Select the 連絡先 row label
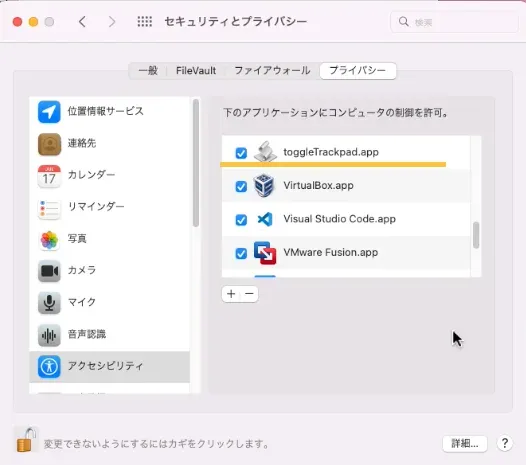Screen dimensions: 526x465 pos(82,143)
